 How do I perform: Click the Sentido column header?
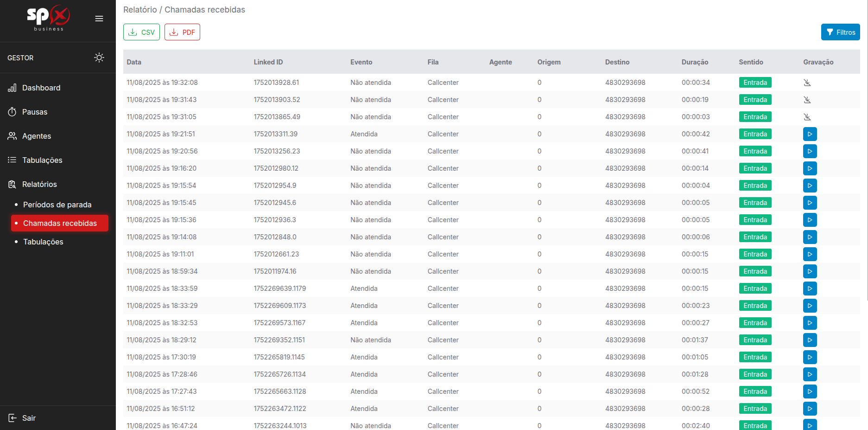click(x=751, y=62)
